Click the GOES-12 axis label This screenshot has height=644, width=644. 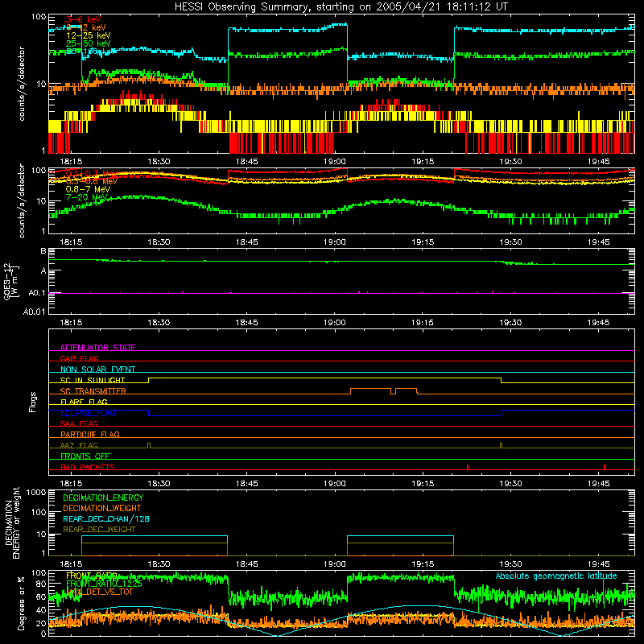[10, 281]
